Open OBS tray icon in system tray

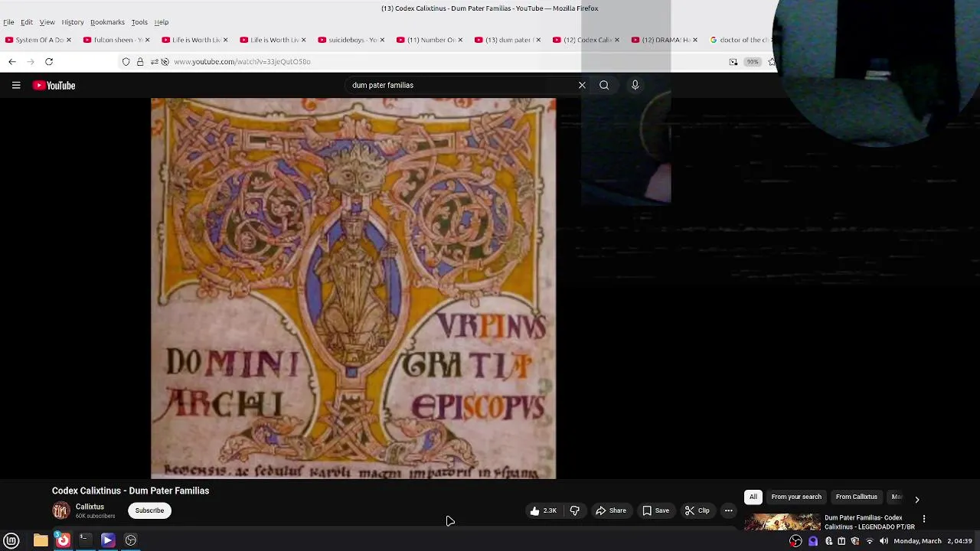(796, 541)
